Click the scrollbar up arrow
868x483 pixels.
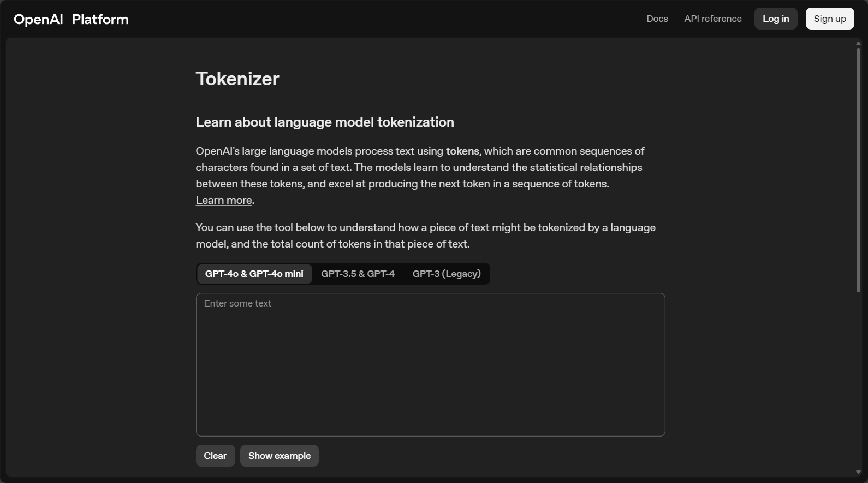858,43
